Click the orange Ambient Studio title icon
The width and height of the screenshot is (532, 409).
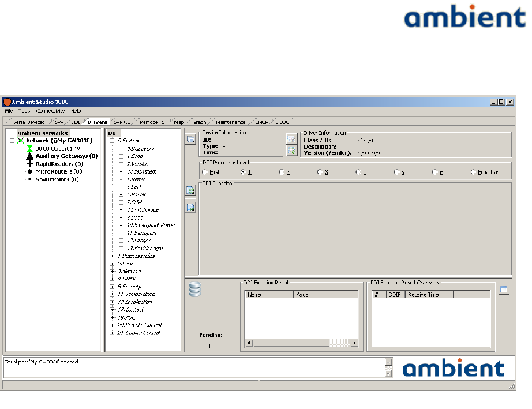point(7,102)
